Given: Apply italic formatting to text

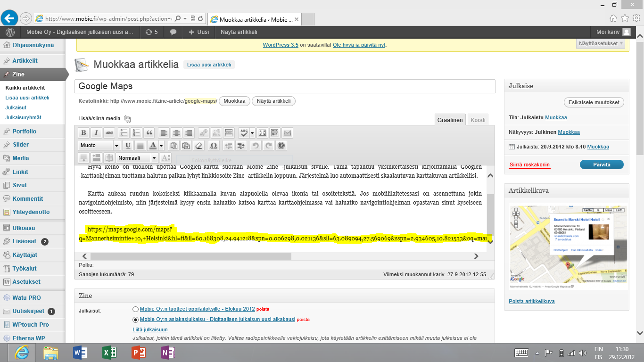Looking at the screenshot, I should tap(96, 133).
